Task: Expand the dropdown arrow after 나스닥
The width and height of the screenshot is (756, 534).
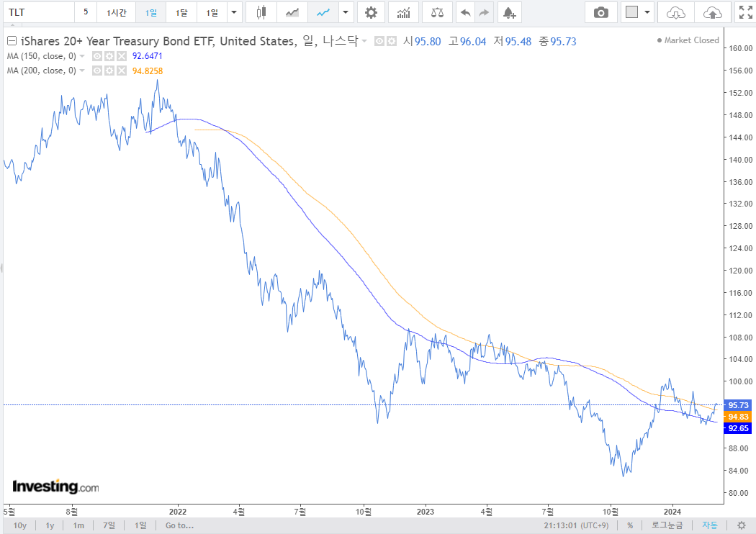Action: [364, 42]
